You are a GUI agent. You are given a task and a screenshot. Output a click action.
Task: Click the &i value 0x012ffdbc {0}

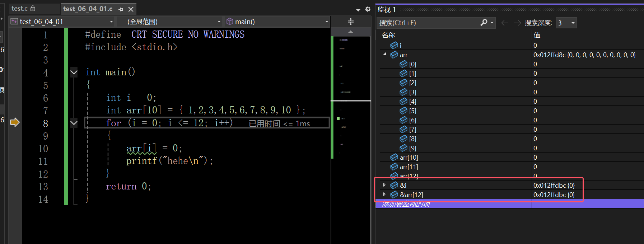click(554, 186)
